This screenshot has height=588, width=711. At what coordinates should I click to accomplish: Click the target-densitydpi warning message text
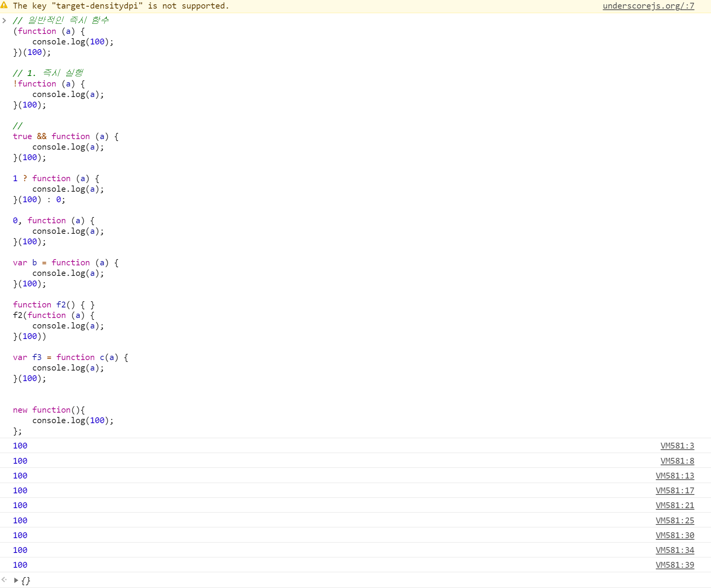pyautogui.click(x=121, y=6)
